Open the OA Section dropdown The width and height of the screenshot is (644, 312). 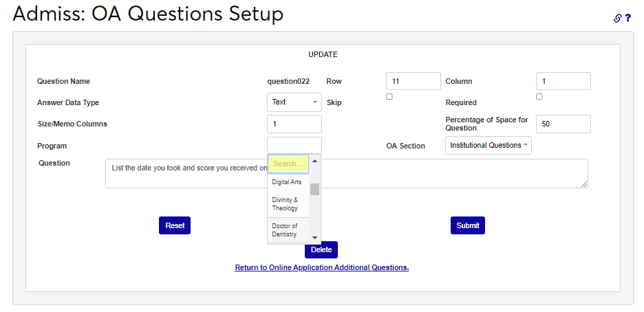click(489, 145)
